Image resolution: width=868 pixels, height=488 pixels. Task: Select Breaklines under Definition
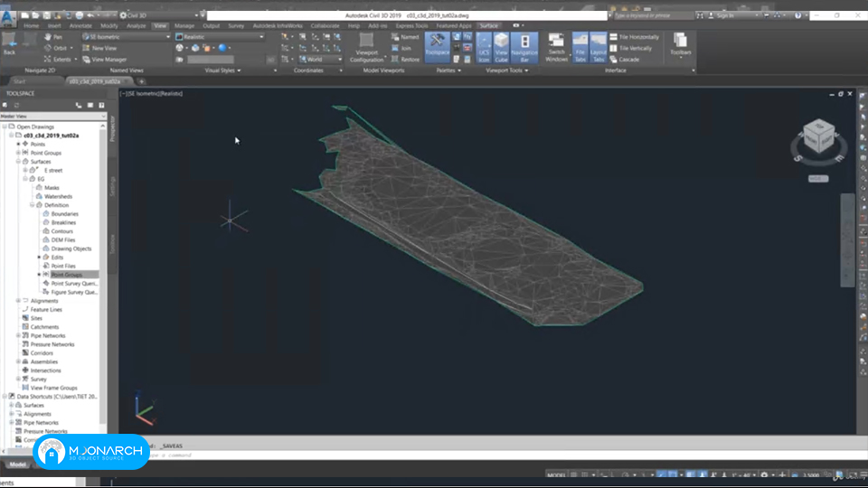[63, 222]
